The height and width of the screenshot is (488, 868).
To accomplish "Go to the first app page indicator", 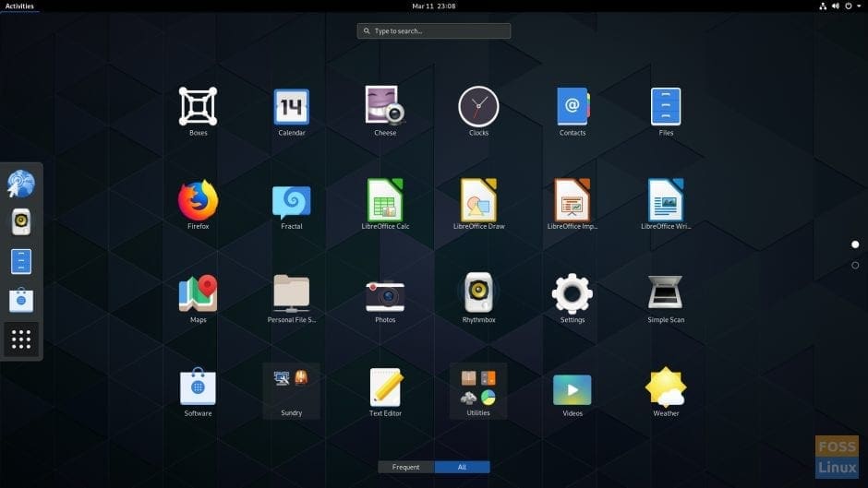I will pyautogui.click(x=855, y=244).
